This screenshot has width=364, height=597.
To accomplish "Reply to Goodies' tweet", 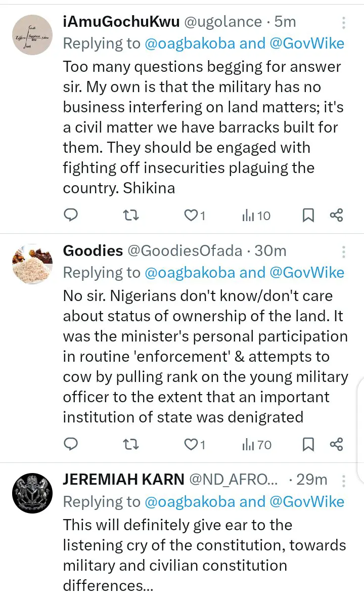I will coord(71,444).
